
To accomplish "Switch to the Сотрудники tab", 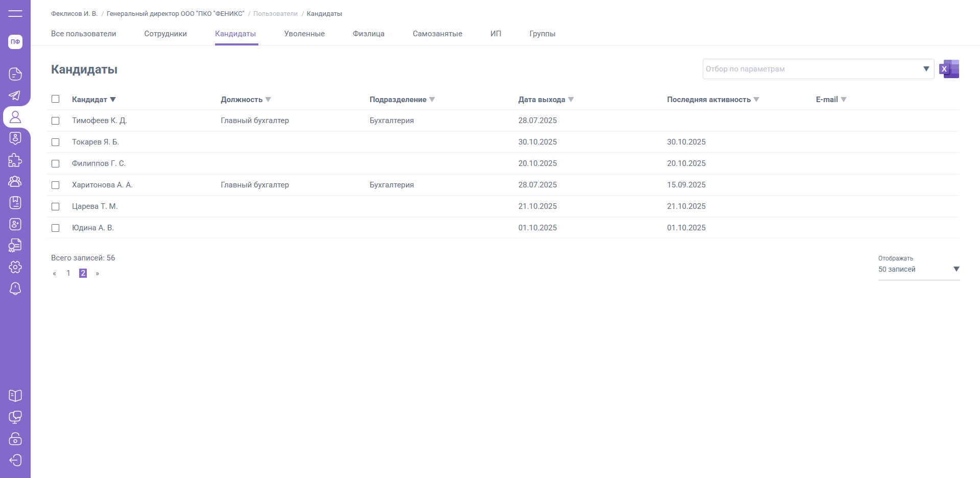I will tap(165, 34).
